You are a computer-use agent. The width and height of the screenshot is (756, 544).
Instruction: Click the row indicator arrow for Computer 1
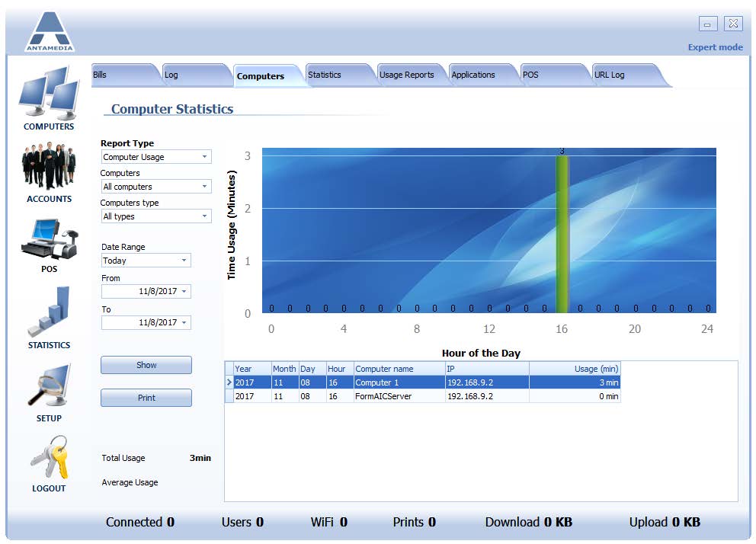[229, 382]
